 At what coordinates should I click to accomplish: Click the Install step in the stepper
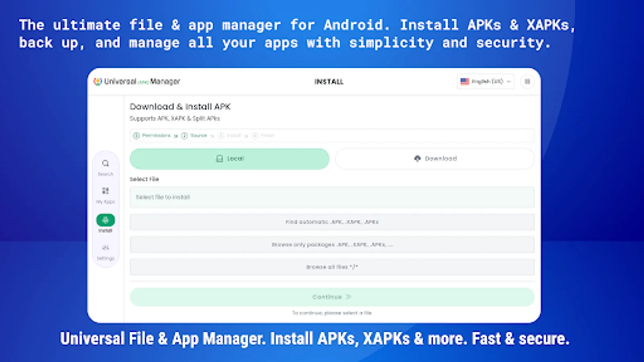click(x=229, y=136)
